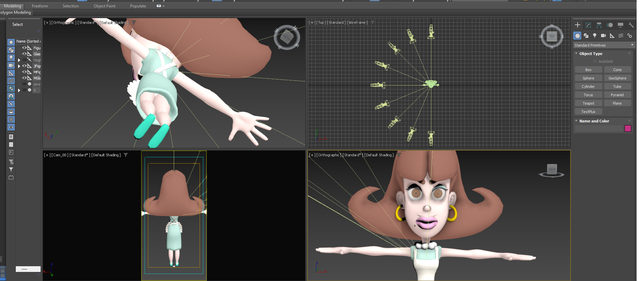Toggle Display Helpers filter in Scene Explorer
The image size is (644, 281).
(x=11, y=73)
